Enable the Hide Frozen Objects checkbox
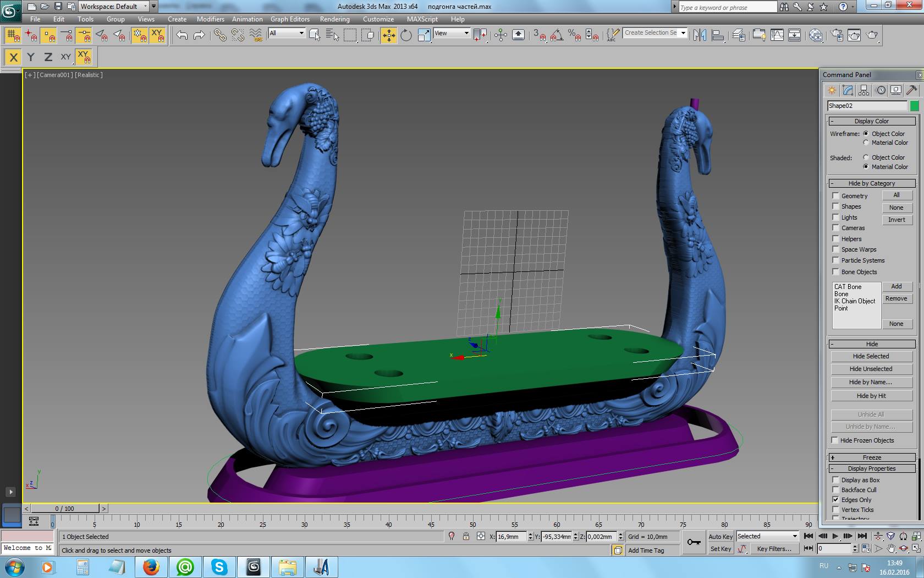Viewport: 924px width, 578px height. (x=835, y=440)
